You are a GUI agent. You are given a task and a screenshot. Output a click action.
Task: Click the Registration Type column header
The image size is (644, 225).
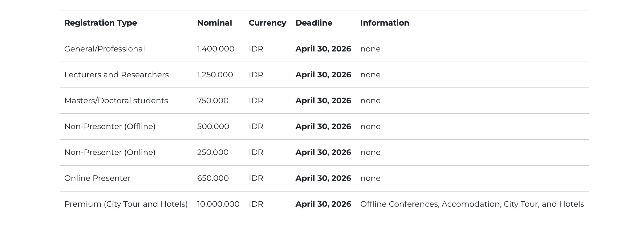coord(101,23)
